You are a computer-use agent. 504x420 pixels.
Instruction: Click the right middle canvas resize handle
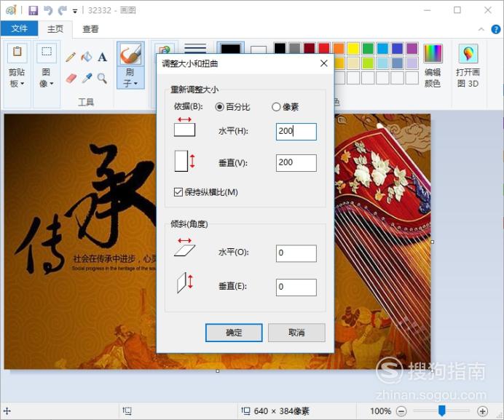433,242
